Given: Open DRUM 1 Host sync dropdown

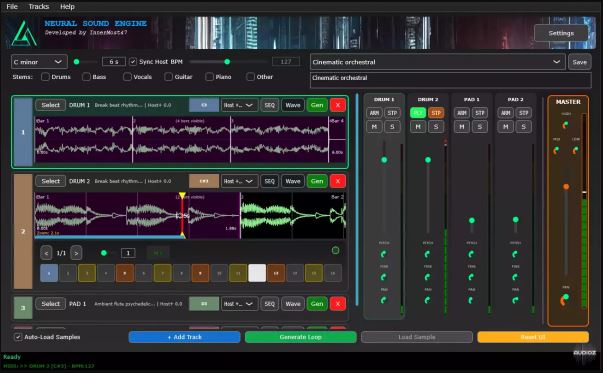Looking at the screenshot, I should point(239,105).
